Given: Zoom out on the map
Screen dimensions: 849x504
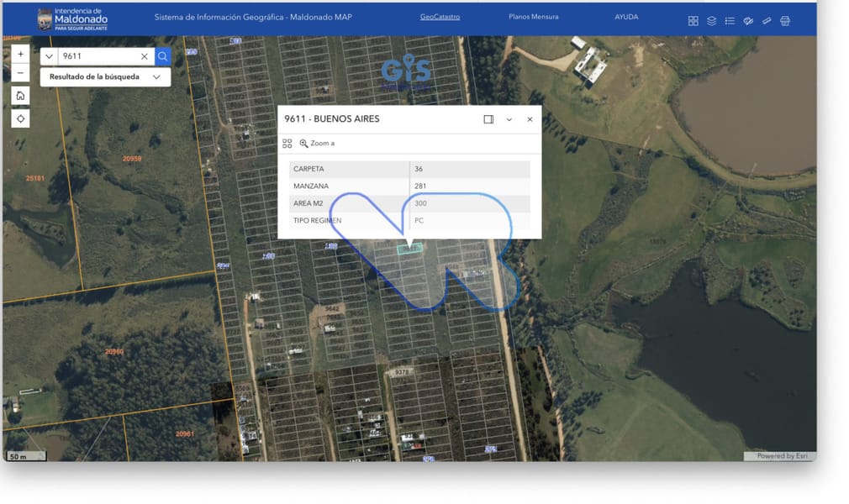Looking at the screenshot, I should (x=20, y=72).
